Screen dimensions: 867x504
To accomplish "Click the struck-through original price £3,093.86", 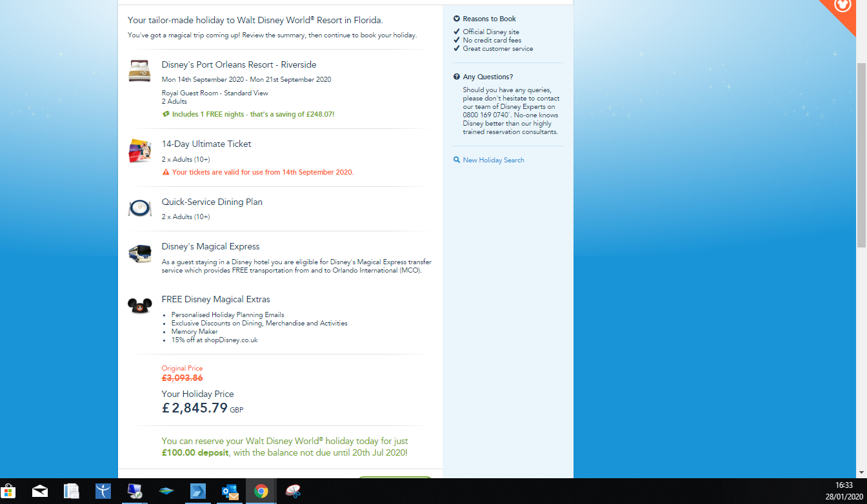I will [182, 378].
